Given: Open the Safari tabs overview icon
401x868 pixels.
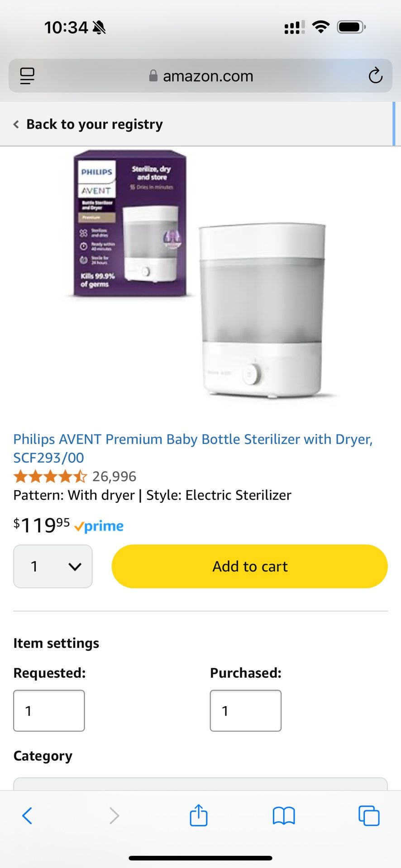Looking at the screenshot, I should (369, 816).
